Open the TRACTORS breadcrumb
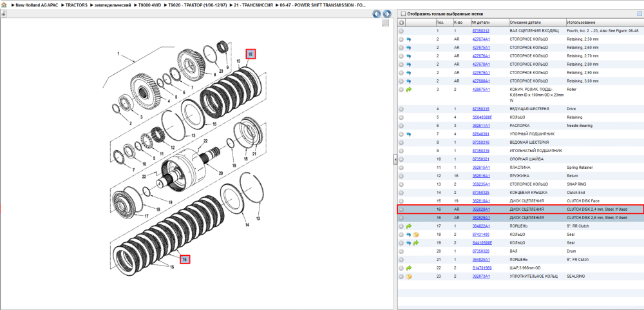The height and width of the screenshot is (310, 644). click(77, 5)
